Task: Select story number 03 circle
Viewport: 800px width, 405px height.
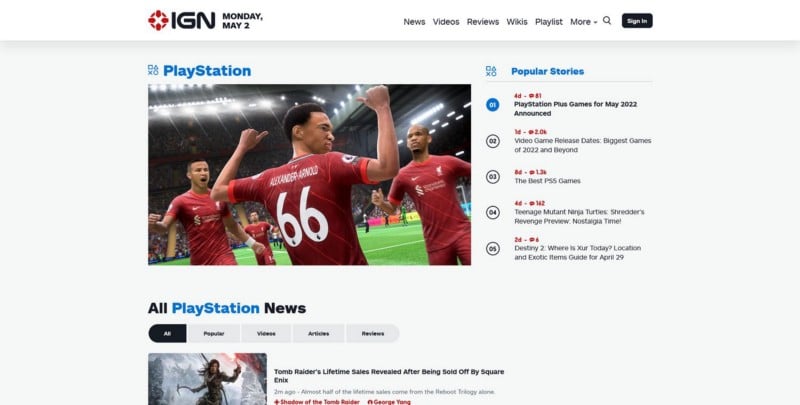Action: 492,177
